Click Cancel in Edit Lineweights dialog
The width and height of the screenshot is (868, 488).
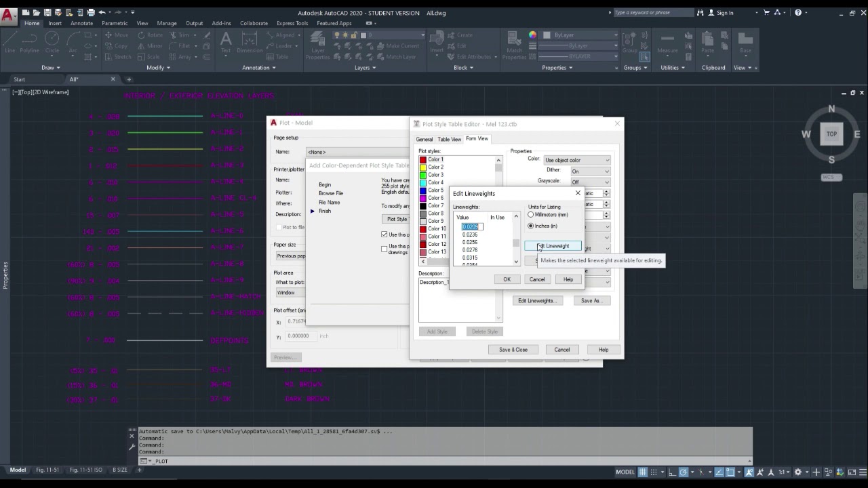click(x=536, y=279)
